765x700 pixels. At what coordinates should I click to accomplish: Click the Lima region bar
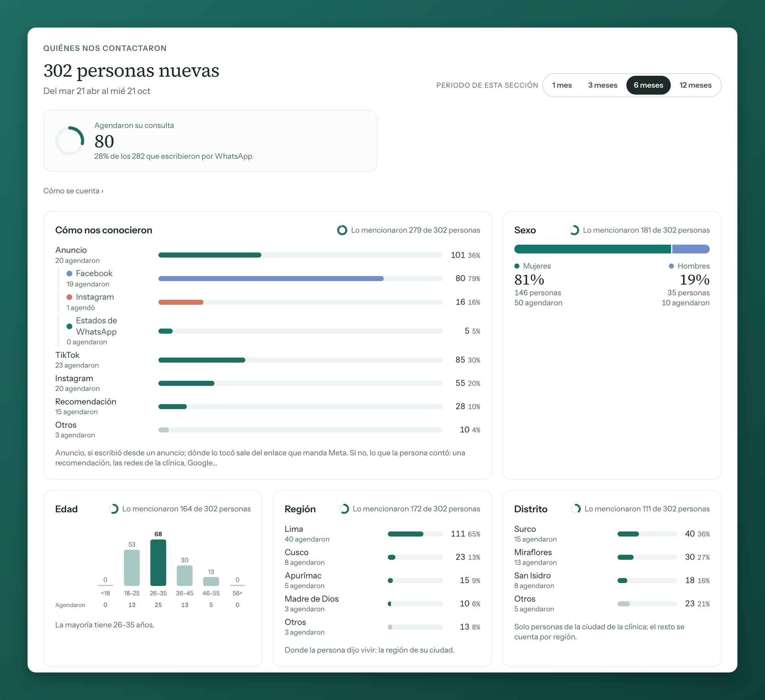[x=415, y=534]
